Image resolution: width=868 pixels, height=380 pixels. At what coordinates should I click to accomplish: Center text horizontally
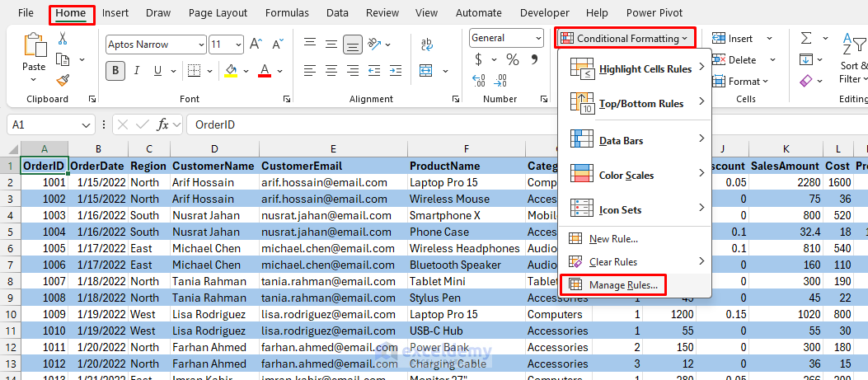pyautogui.click(x=331, y=70)
